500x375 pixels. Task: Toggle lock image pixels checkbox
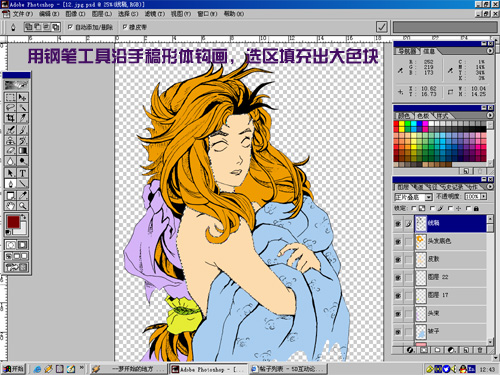click(x=432, y=208)
